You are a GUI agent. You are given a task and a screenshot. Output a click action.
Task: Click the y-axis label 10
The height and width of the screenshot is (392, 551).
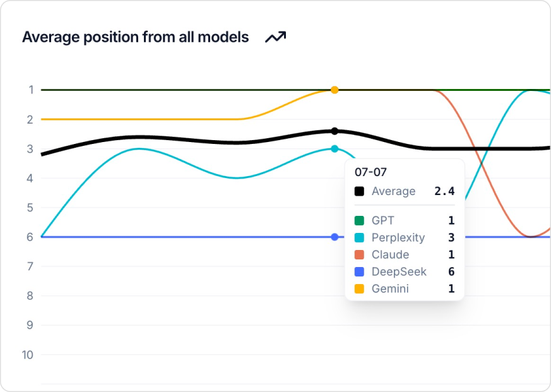click(x=27, y=355)
